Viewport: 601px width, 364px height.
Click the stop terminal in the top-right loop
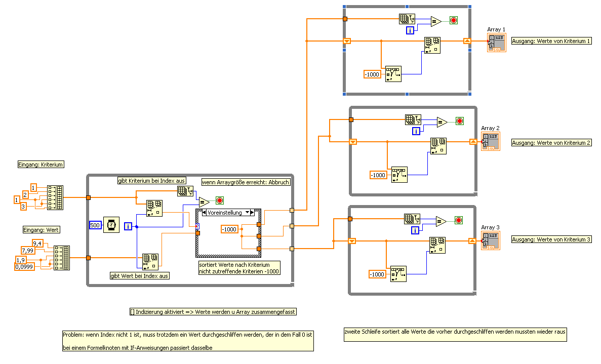click(x=454, y=20)
